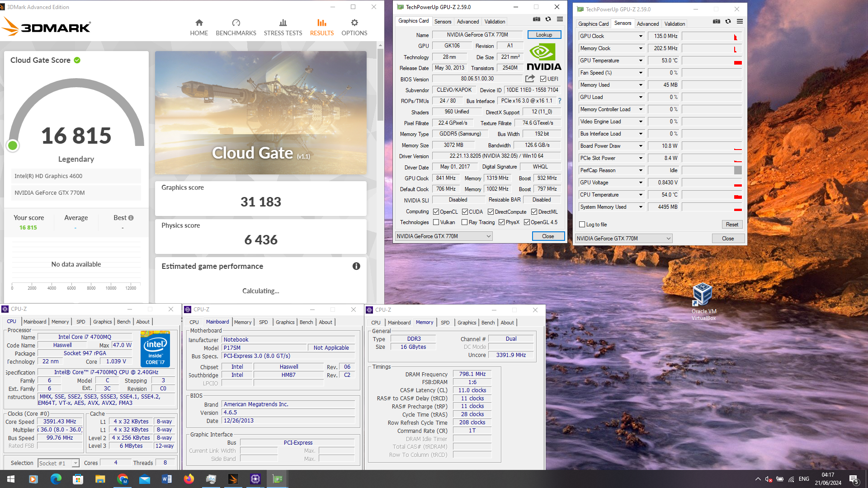868x488 pixels.
Task: Toggle Ray Tracing checkbox in GPU-Z
Action: pyautogui.click(x=464, y=222)
